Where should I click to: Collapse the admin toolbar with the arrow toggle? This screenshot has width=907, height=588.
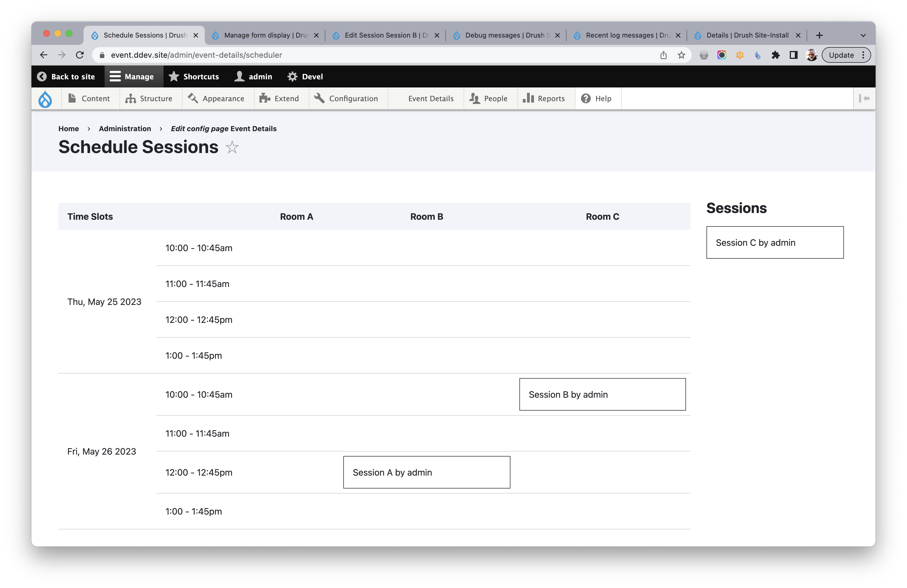(864, 98)
